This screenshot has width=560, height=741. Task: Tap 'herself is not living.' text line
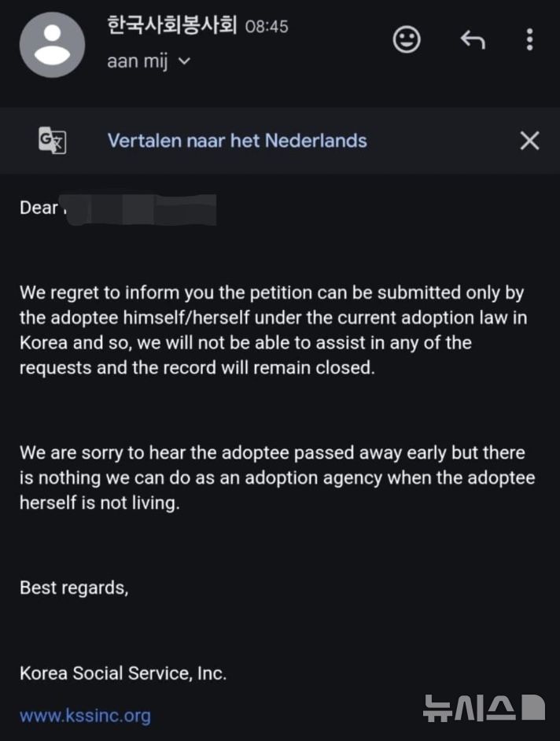pyautogui.click(x=100, y=503)
